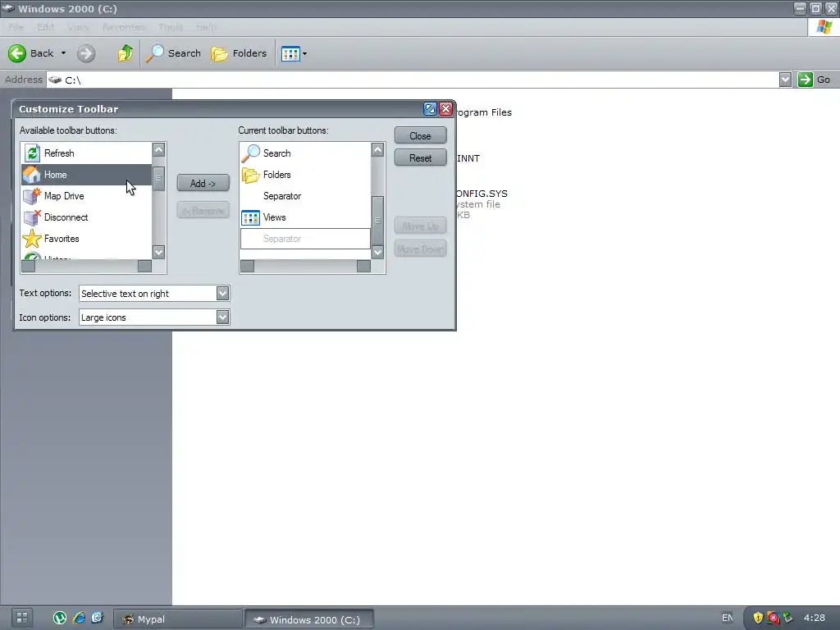Open the Icon options dropdown
Screen dimensions: 840x630
click(x=222, y=317)
